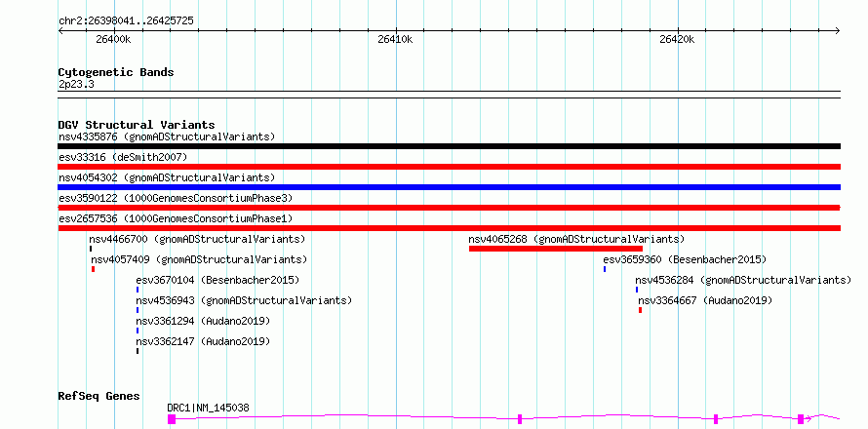Click the 26410k ruler label

click(395, 39)
